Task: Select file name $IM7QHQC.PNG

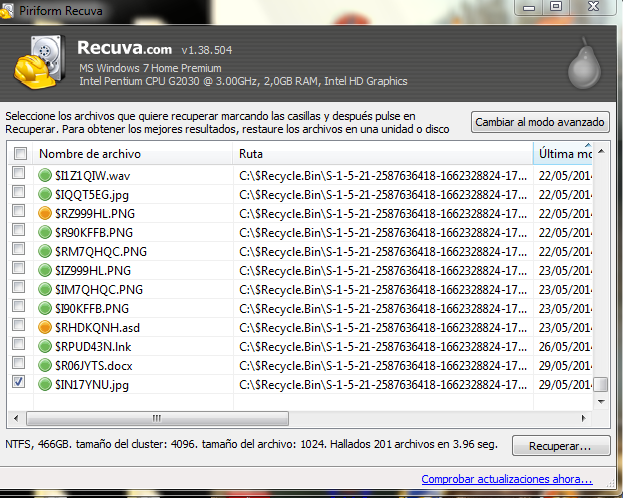Action: pyautogui.click(x=99, y=290)
